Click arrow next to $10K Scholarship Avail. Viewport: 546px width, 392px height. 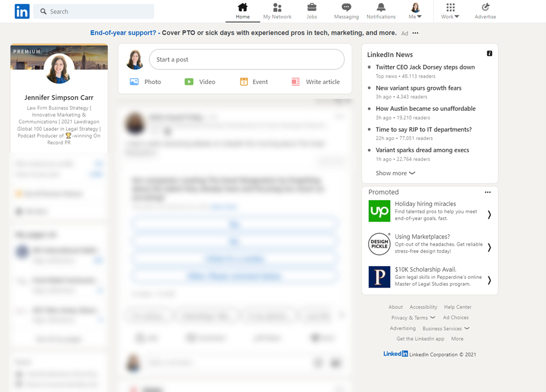[x=489, y=280]
